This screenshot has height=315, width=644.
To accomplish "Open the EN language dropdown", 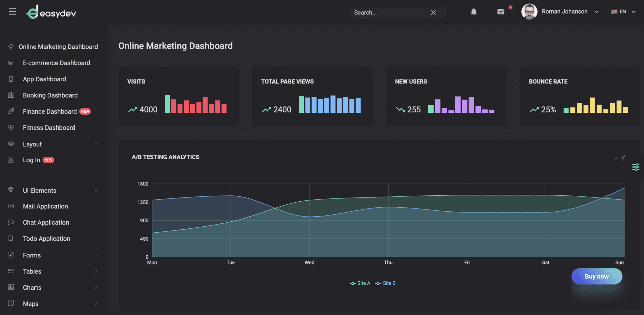I will [623, 11].
